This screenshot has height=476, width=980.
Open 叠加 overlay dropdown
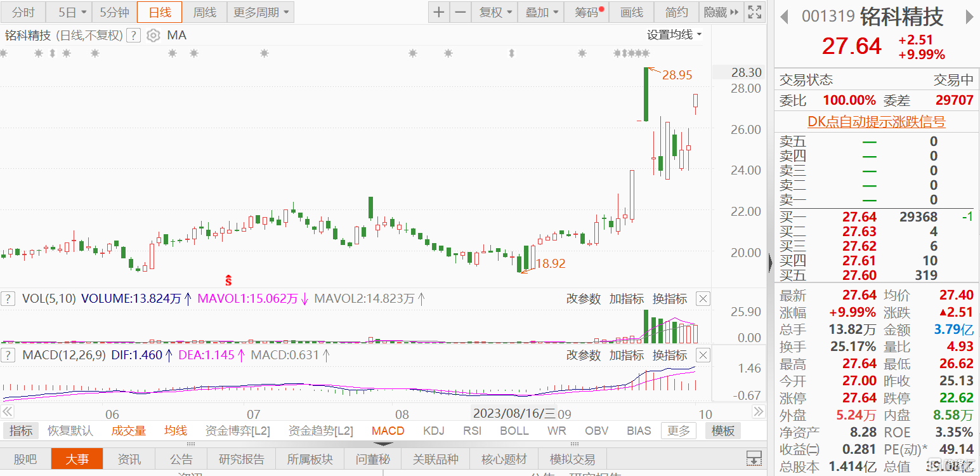542,12
